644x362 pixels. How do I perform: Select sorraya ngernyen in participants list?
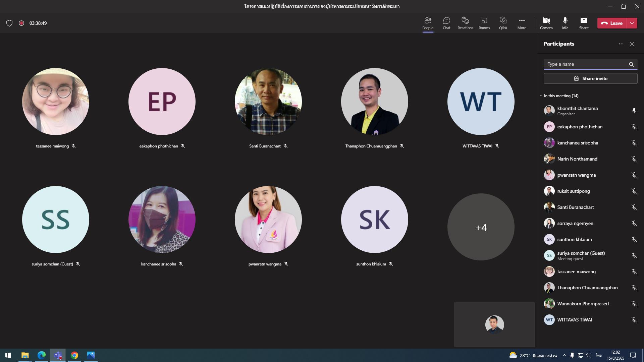coord(590,223)
